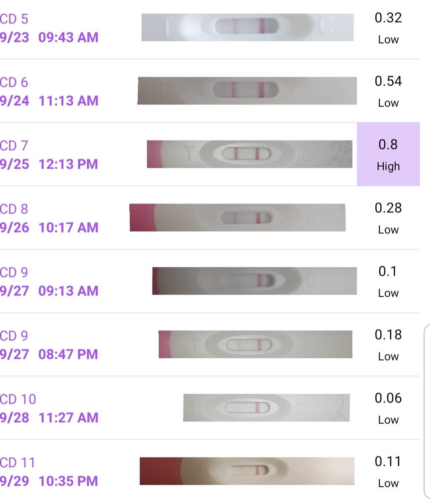Open the 9/24 test strip photo

tap(247, 91)
